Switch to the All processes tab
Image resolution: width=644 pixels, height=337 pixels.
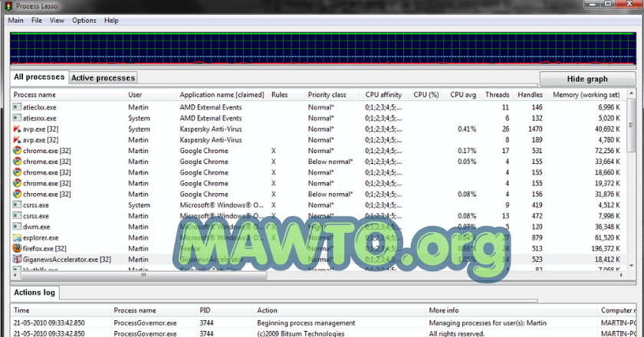pyautogui.click(x=39, y=77)
